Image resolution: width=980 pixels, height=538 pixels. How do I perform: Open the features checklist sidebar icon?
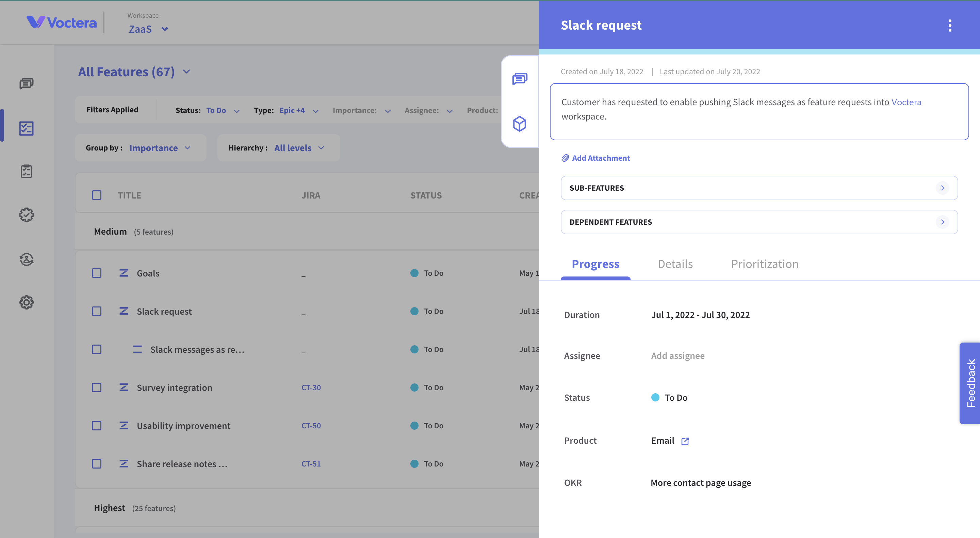[26, 128]
